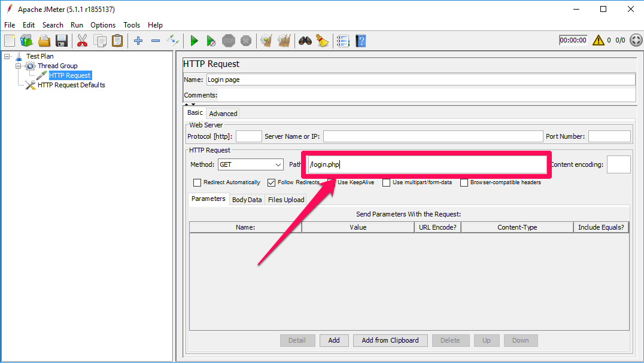Select the Basic tab
The image size is (644, 363).
point(195,112)
